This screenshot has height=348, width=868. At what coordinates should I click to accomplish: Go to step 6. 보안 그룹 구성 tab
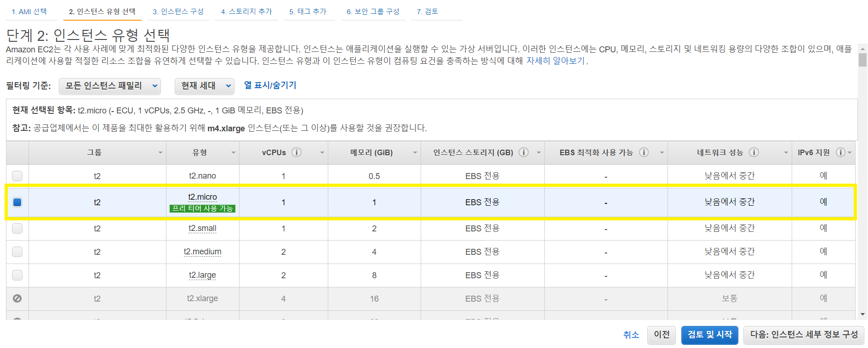tap(373, 11)
